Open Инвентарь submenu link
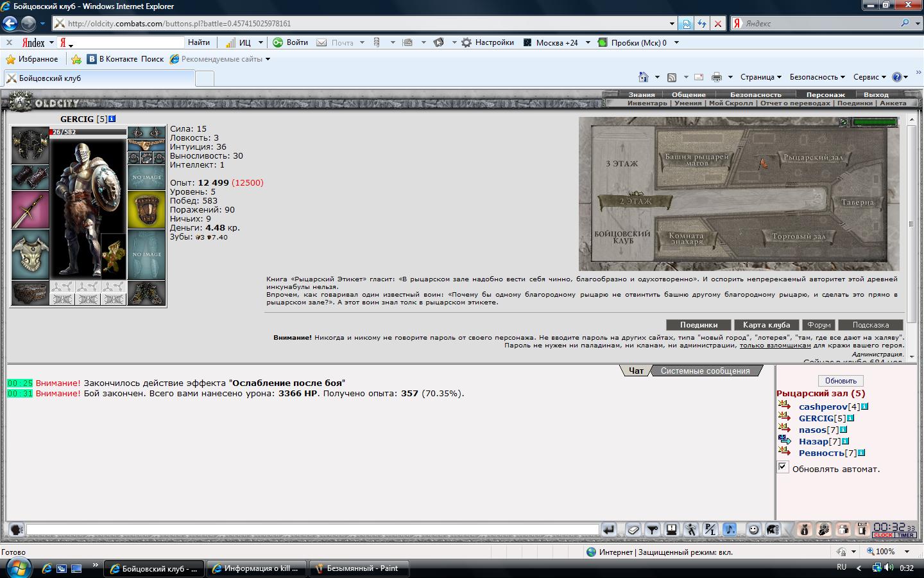The image size is (924, 578). (x=647, y=103)
